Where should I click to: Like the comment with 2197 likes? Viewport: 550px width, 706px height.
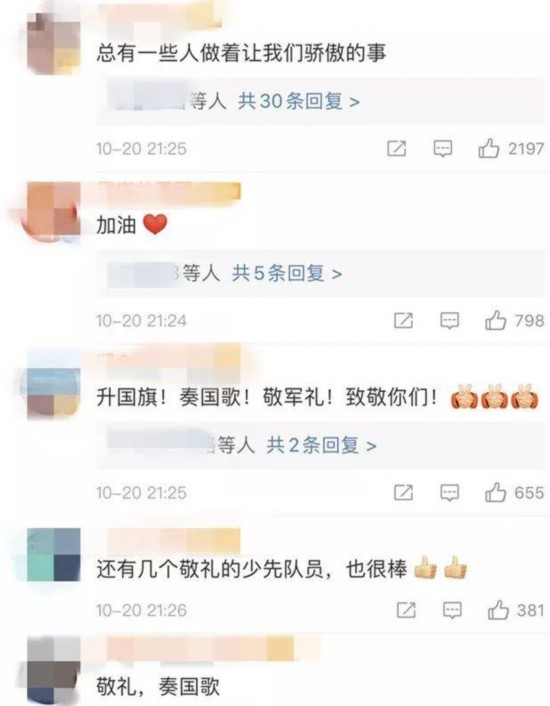tap(488, 148)
